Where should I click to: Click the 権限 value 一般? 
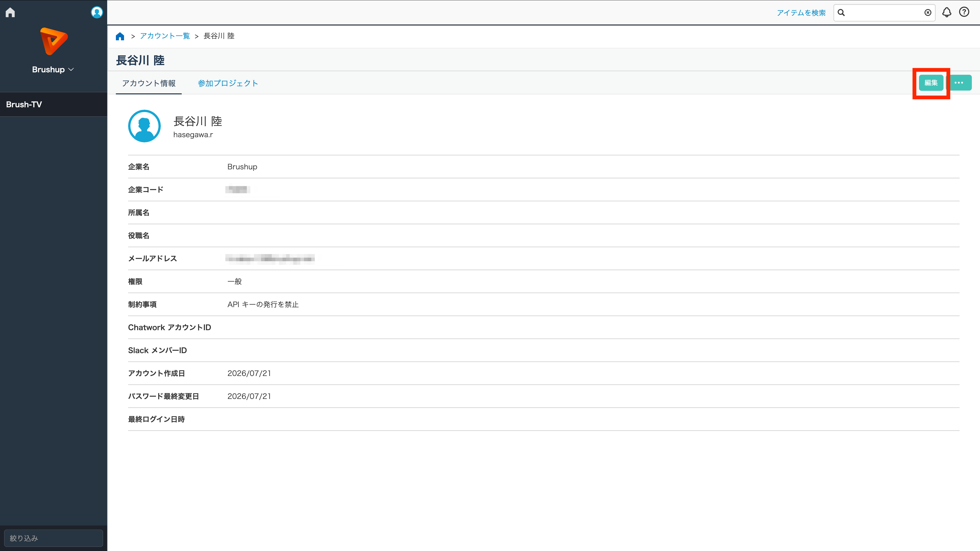(235, 281)
